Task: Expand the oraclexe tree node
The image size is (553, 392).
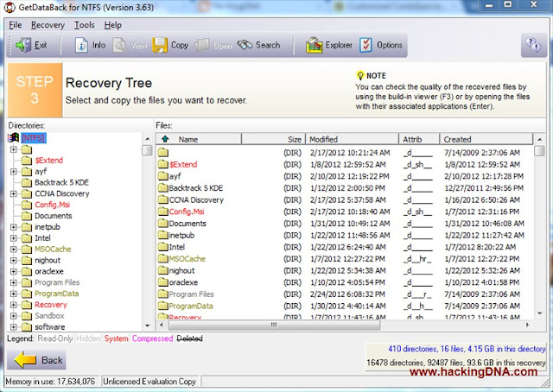Action: [14, 271]
